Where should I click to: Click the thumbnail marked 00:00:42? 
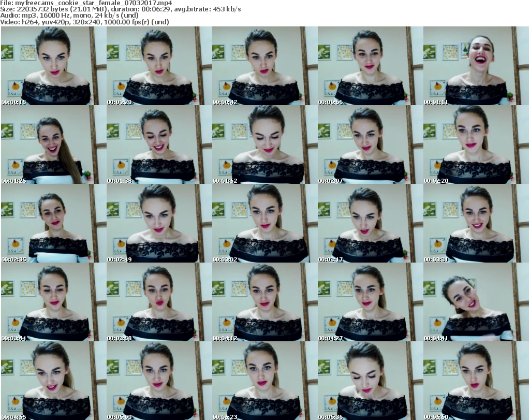pos(264,66)
